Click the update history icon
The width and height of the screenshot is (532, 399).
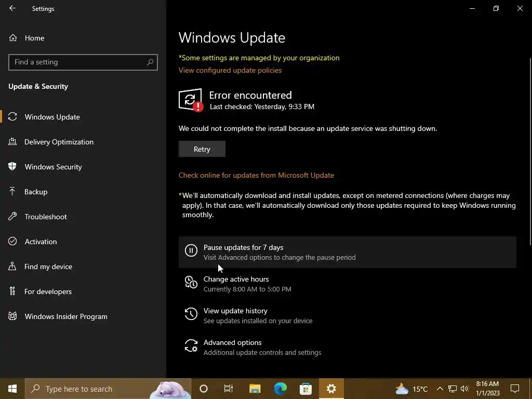click(x=191, y=314)
